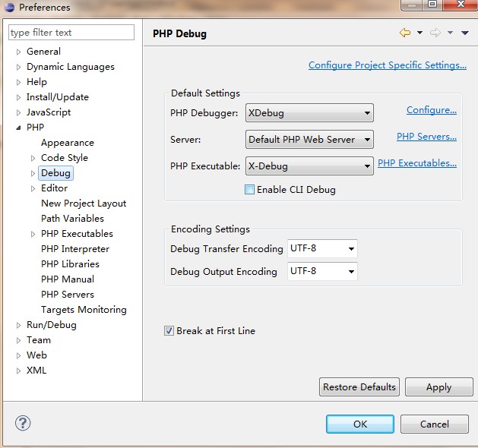Open the Server dropdown
The image size is (478, 448).
click(x=309, y=140)
